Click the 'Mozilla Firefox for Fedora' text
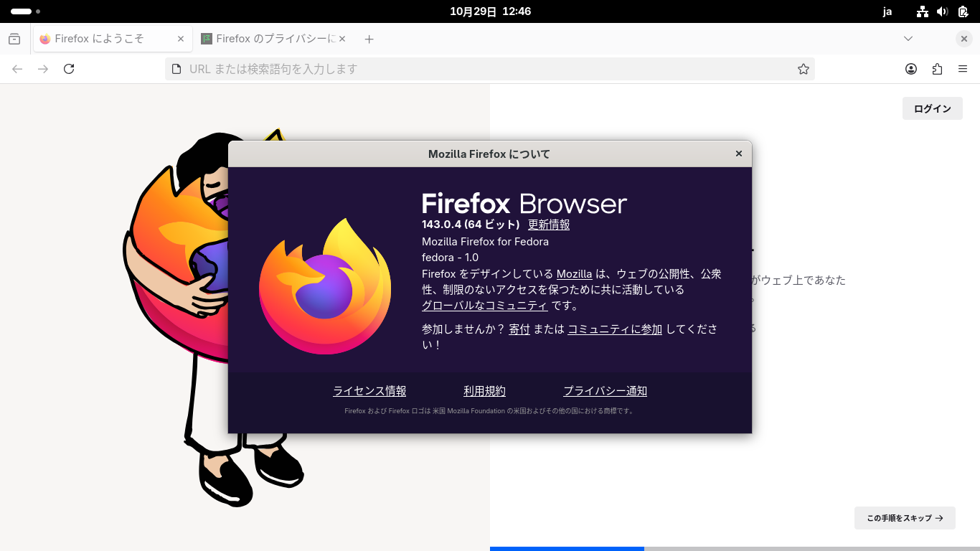 [485, 242]
